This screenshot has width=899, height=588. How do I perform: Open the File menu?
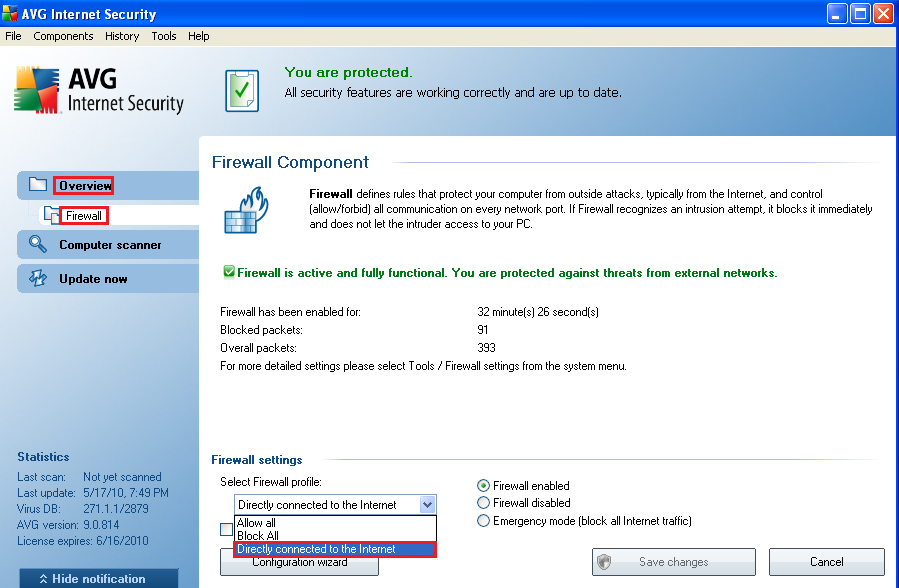click(x=13, y=36)
